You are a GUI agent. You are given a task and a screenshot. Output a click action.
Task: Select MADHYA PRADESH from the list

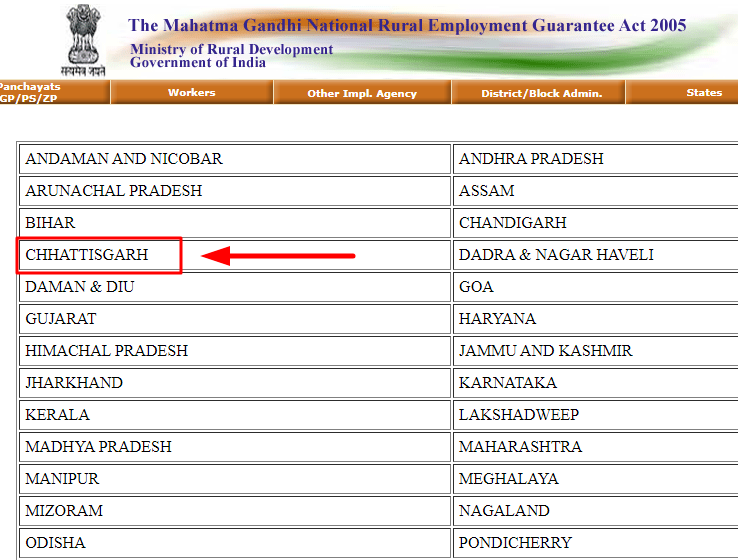coord(98,447)
